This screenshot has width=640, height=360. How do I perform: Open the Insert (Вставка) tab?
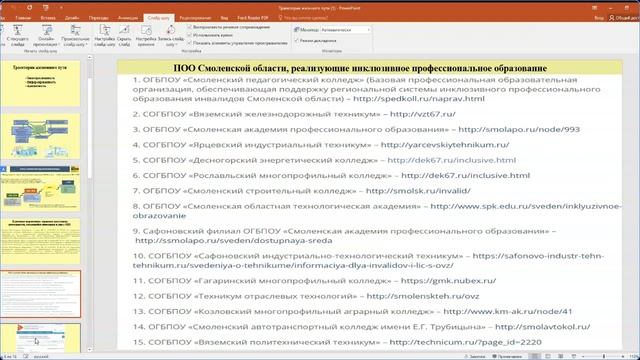[x=48, y=18]
